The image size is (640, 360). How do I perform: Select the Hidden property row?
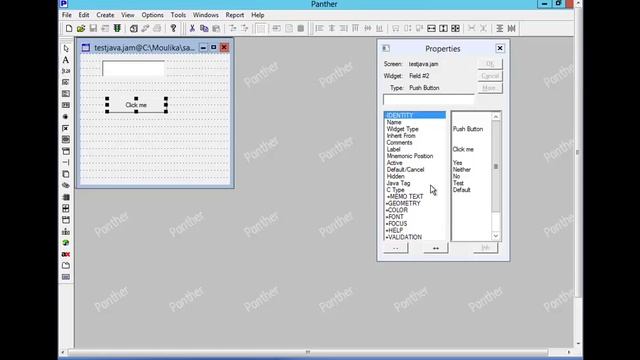point(396,176)
